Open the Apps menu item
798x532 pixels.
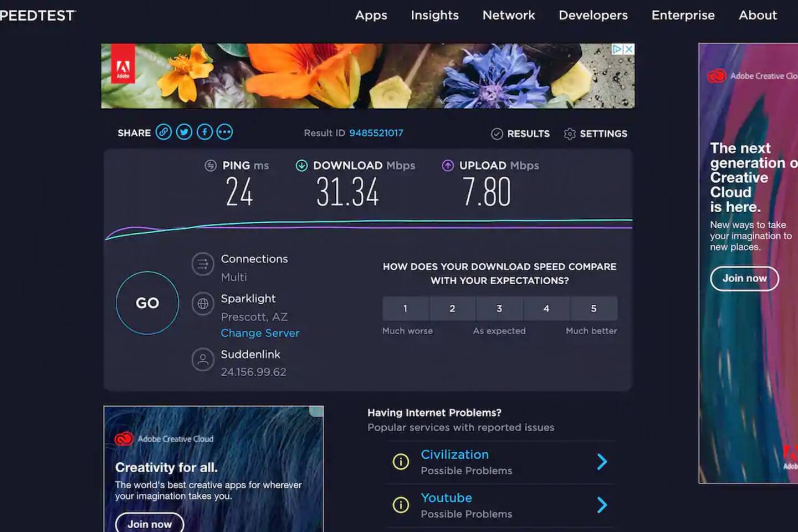point(371,16)
